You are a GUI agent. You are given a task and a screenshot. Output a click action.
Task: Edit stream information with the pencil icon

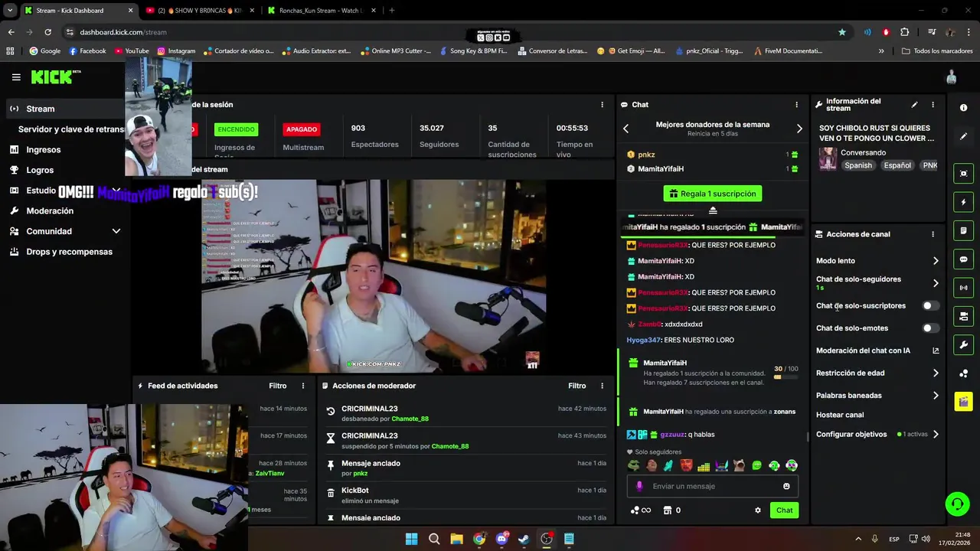[x=914, y=105]
